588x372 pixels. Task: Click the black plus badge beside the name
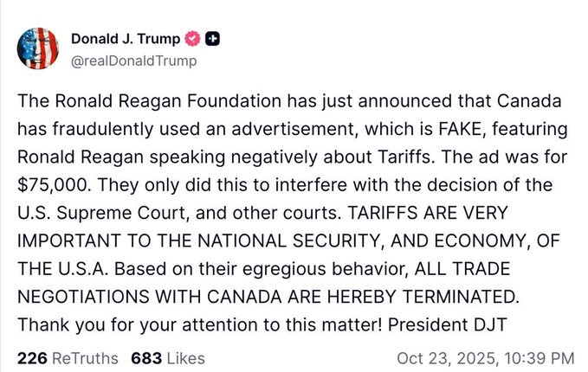[x=214, y=39]
